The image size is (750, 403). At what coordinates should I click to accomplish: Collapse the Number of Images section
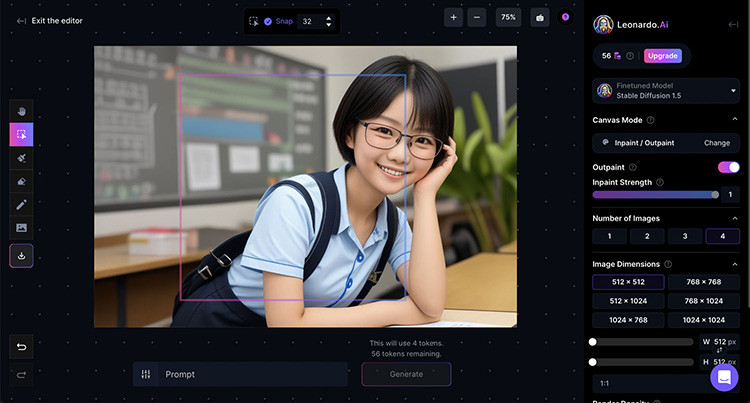(735, 218)
